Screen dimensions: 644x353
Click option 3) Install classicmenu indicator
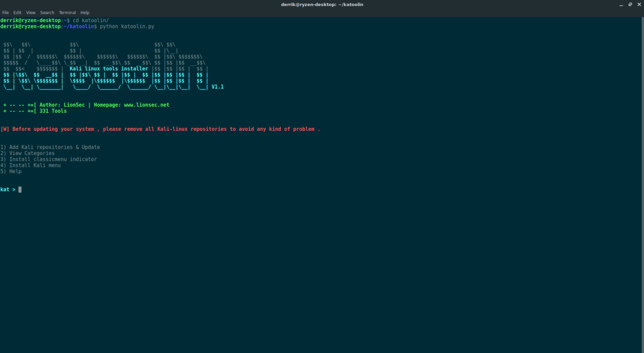click(x=48, y=159)
